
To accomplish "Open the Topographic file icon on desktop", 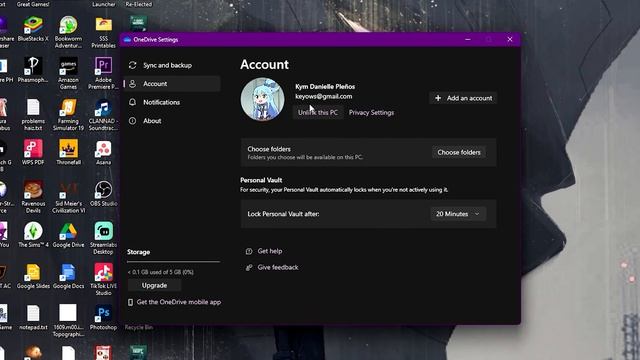I will [x=68, y=321].
